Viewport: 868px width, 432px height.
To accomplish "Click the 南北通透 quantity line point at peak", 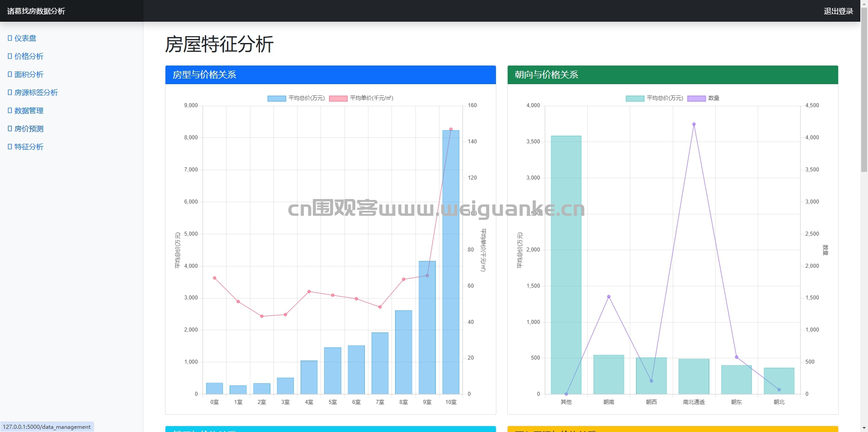I will (x=694, y=124).
